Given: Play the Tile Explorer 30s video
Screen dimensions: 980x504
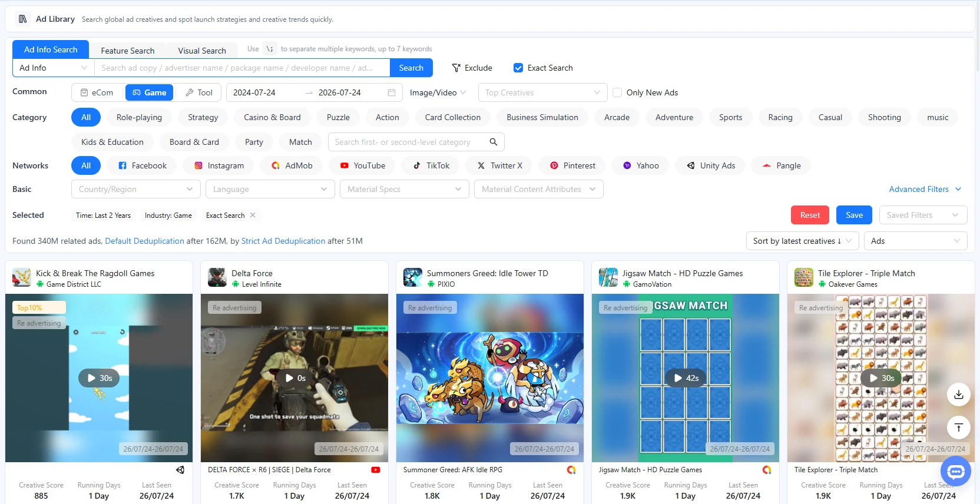Looking at the screenshot, I should coord(881,378).
